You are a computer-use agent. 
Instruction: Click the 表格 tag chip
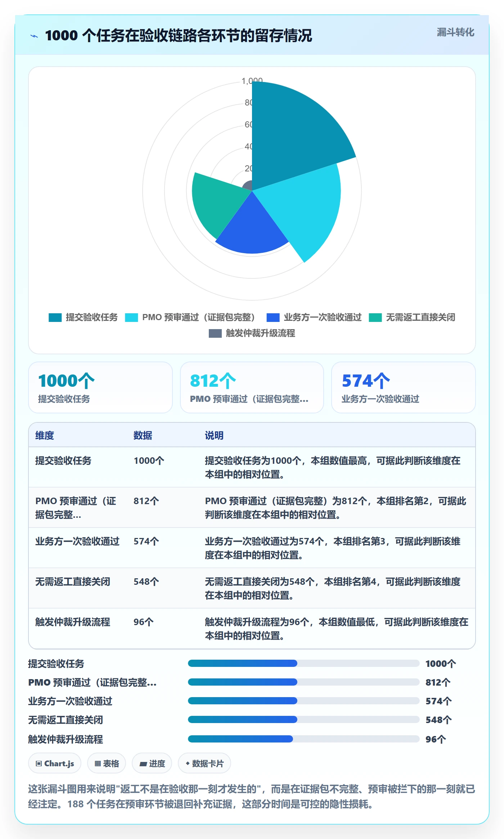[x=107, y=763]
